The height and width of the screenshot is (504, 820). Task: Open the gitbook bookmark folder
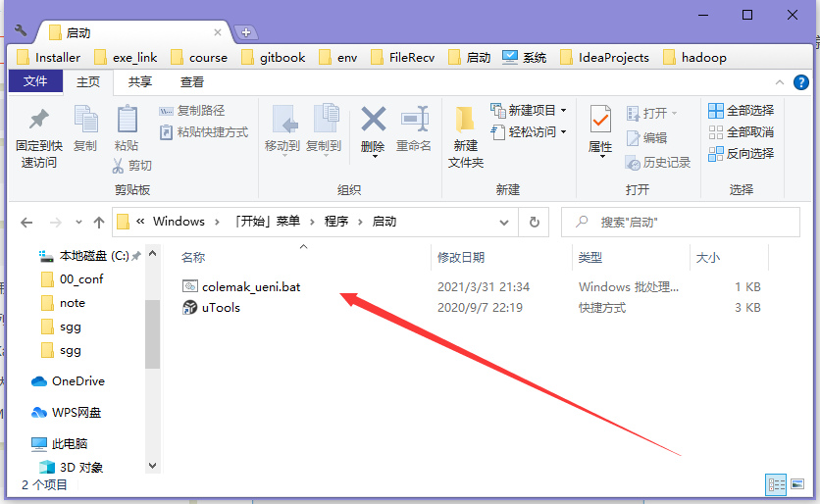click(x=273, y=58)
